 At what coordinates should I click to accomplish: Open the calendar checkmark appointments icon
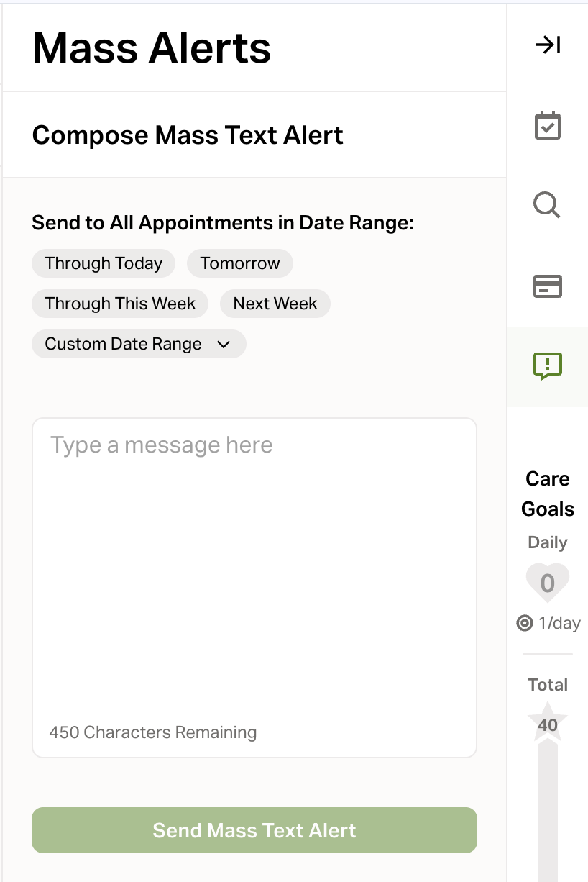(548, 126)
